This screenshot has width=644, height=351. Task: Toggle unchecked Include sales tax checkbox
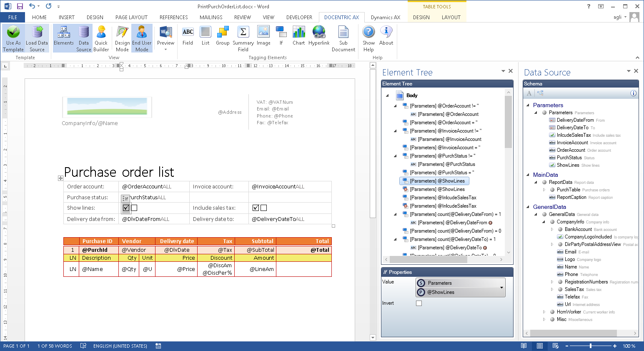(263, 208)
